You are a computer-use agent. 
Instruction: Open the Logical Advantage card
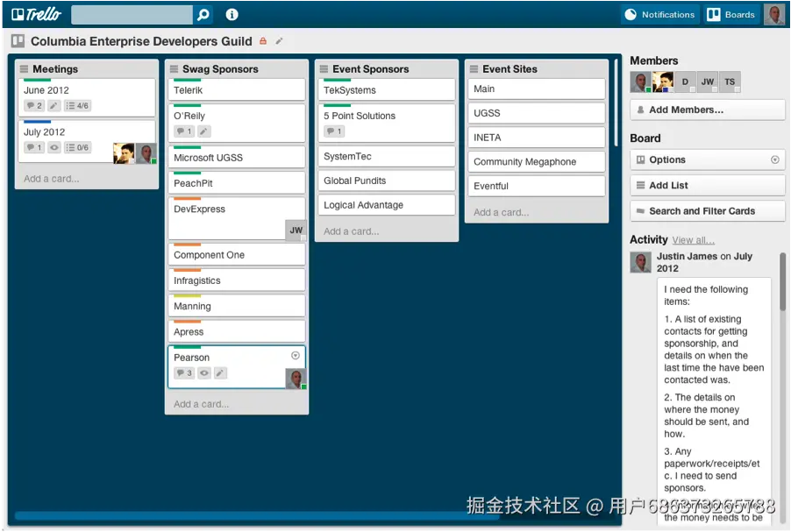click(387, 205)
